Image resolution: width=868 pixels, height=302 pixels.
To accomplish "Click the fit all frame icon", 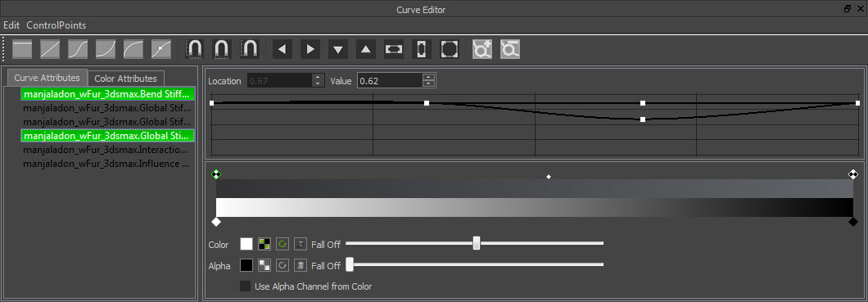I will [x=450, y=49].
